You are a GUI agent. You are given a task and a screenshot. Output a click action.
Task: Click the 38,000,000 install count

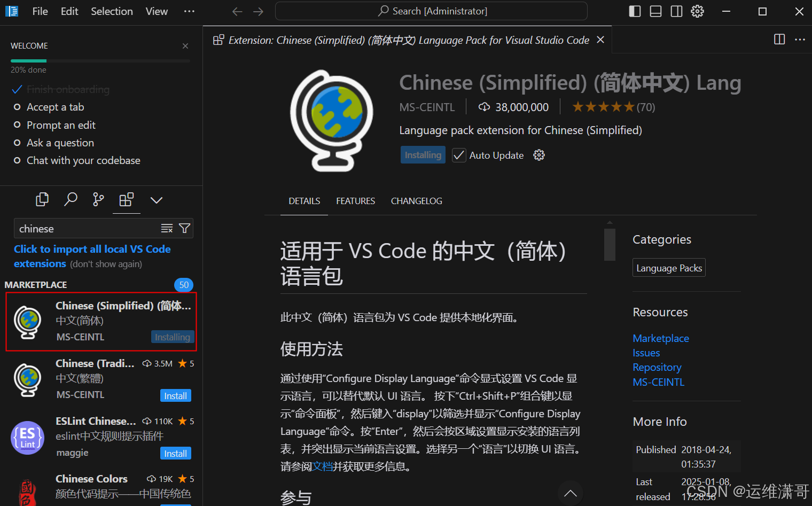(513, 107)
